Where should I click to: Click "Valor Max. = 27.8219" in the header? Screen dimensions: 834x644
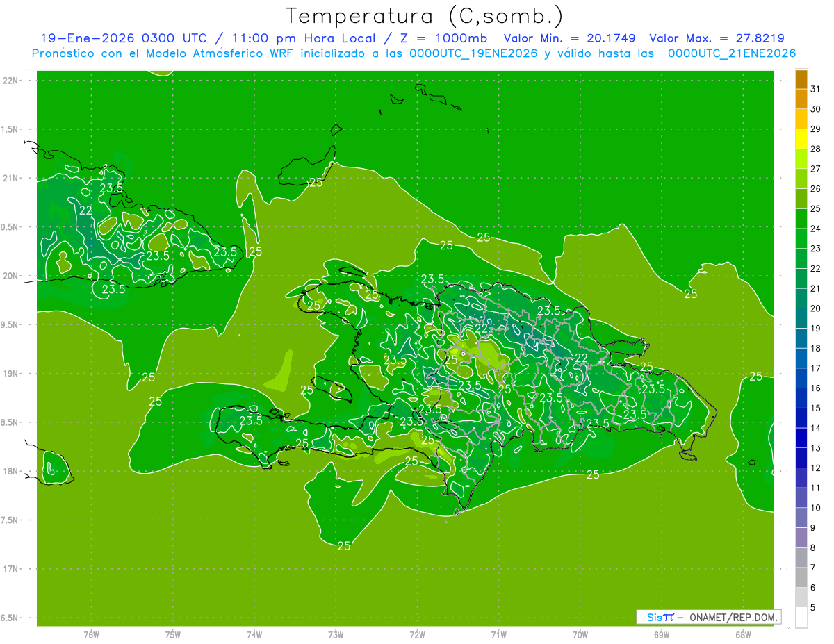[x=717, y=39]
